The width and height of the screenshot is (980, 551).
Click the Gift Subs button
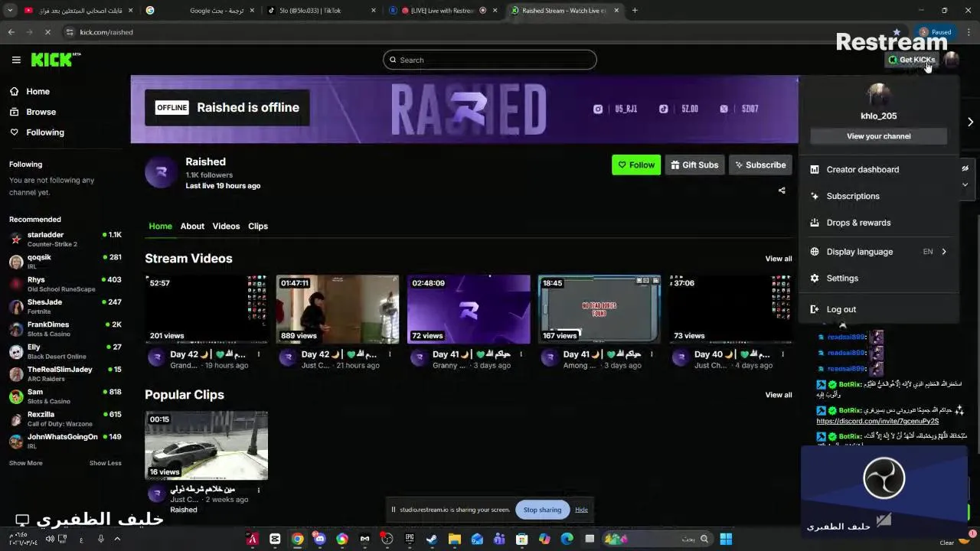pyautogui.click(x=694, y=165)
